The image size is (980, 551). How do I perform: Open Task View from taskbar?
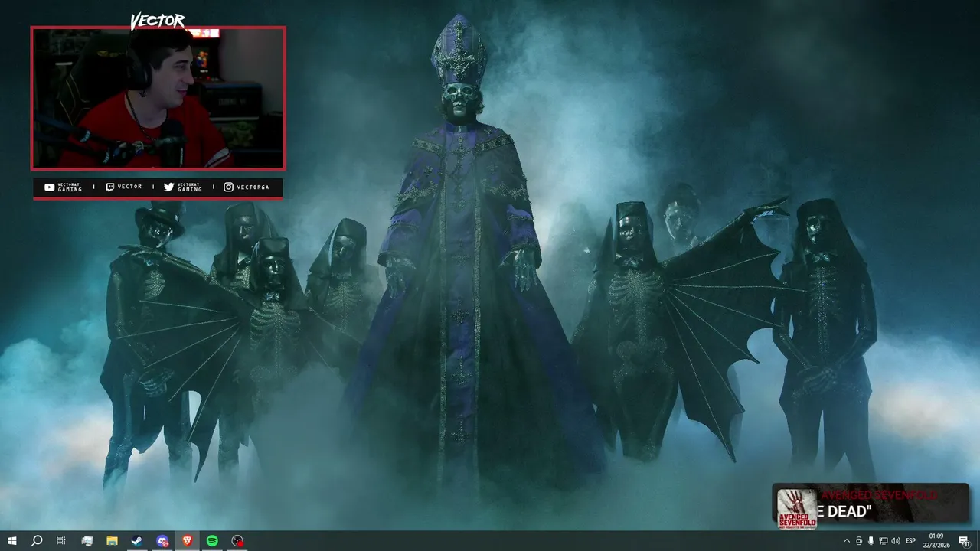[61, 541]
